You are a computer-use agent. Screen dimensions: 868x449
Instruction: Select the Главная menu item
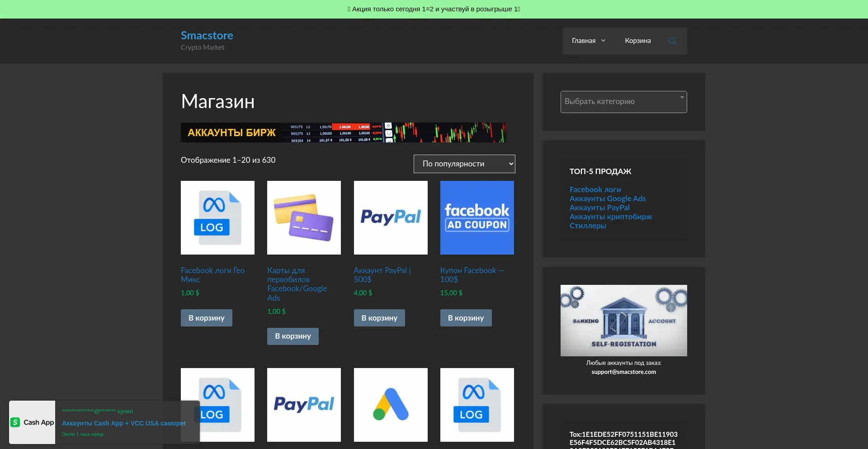[x=584, y=41]
